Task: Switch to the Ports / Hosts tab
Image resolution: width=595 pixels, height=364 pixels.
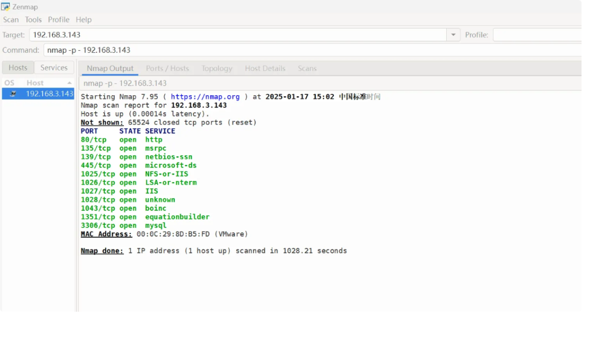Action: 167,68
